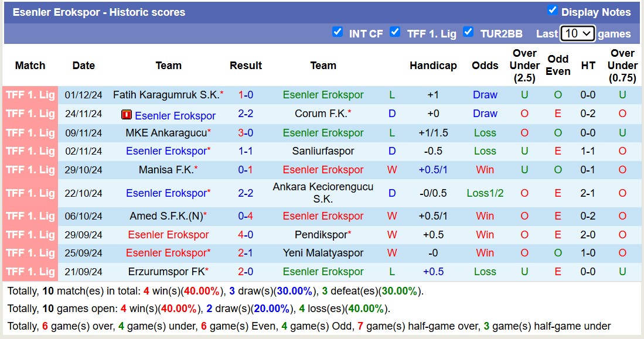
Task: Uncheck the TFF 1. Lig filter
Action: pos(395,33)
